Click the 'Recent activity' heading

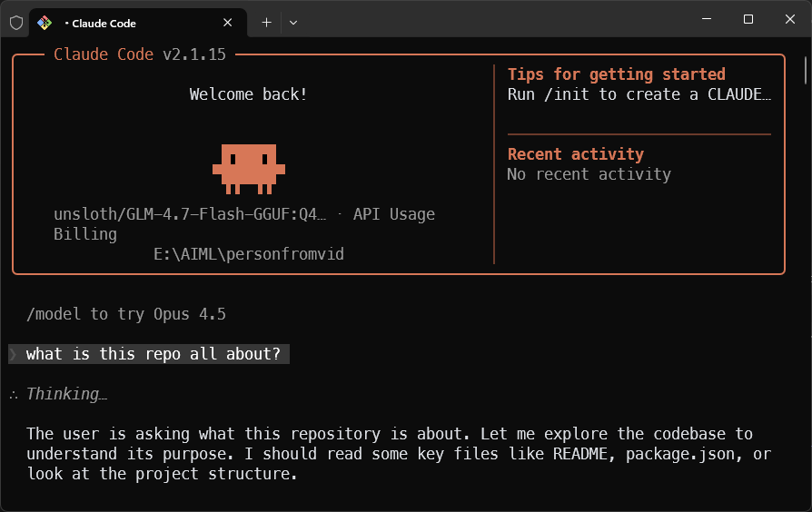coord(575,154)
